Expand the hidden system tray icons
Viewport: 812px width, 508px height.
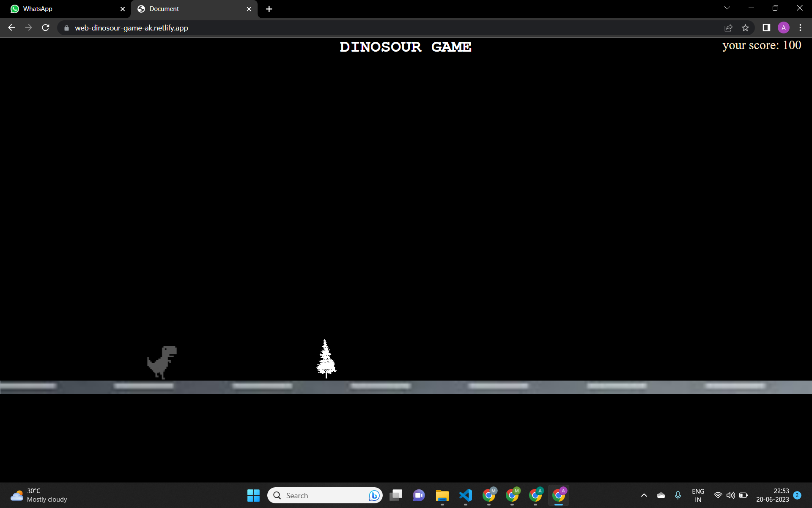644,495
